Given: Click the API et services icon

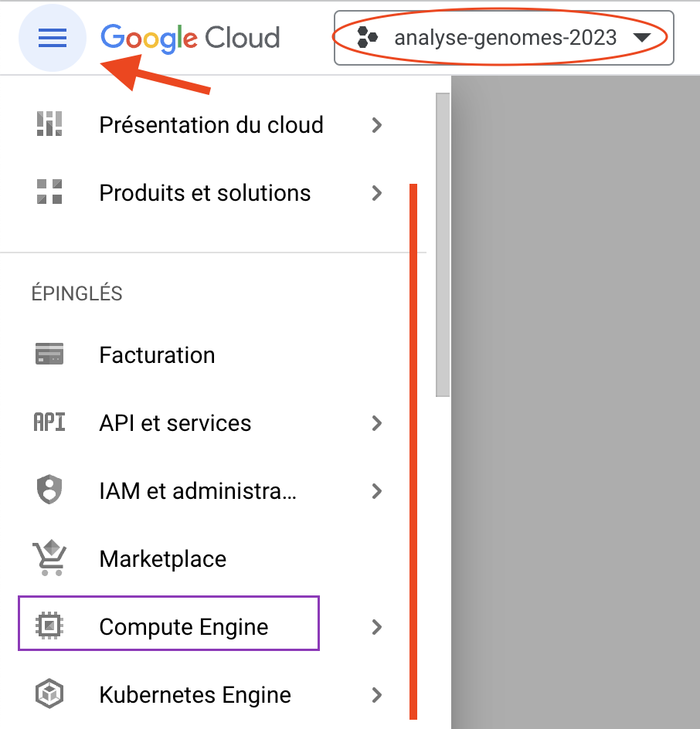Looking at the screenshot, I should [49, 422].
